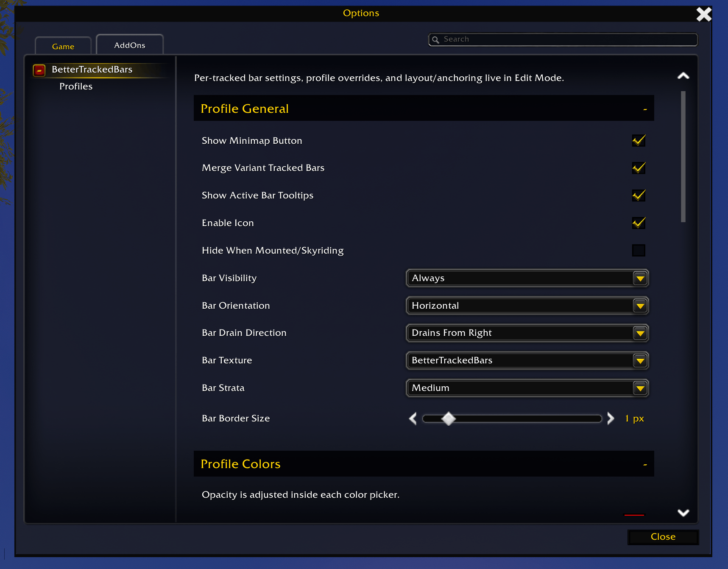
Task: Select the AddOns tab
Action: [130, 45]
